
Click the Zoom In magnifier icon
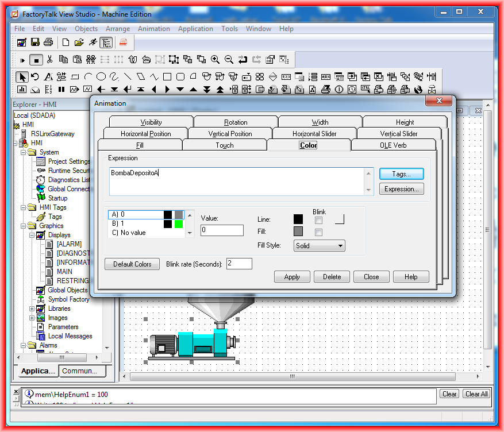tap(216, 59)
